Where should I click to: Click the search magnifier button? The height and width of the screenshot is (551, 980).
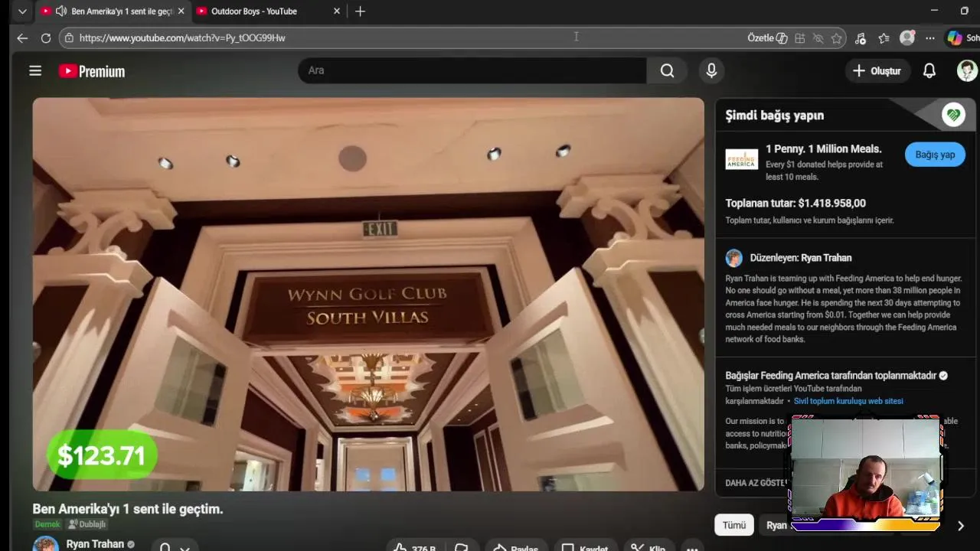[x=668, y=70]
